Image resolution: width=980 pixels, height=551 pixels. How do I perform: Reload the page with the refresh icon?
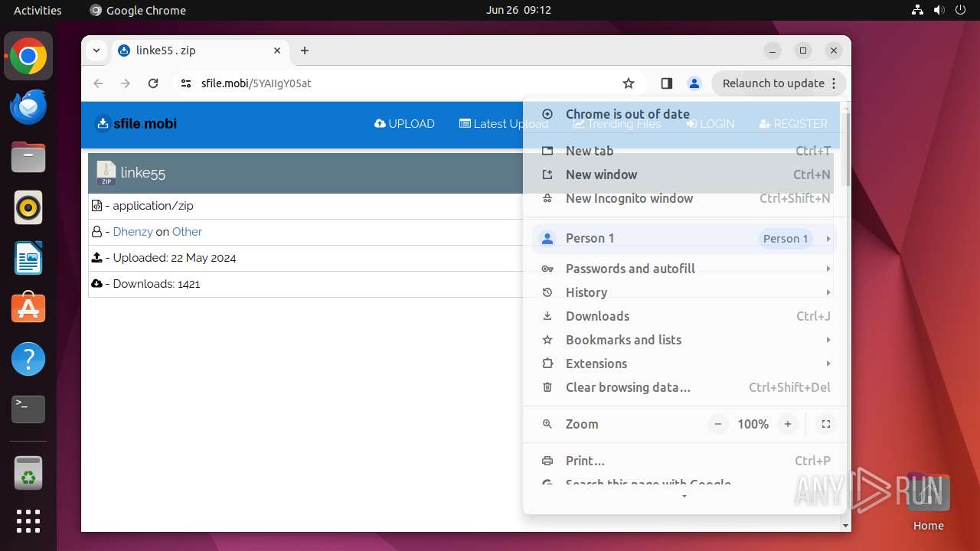(x=153, y=83)
